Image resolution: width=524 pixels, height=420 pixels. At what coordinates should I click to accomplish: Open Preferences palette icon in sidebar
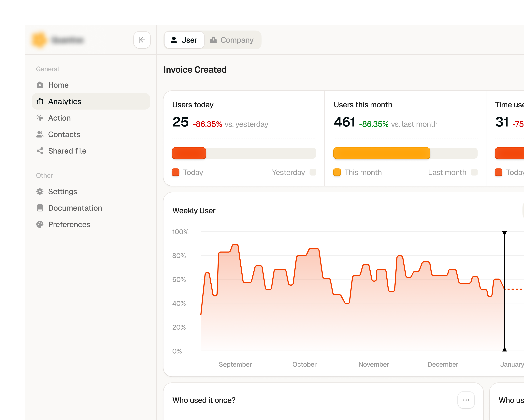click(40, 224)
